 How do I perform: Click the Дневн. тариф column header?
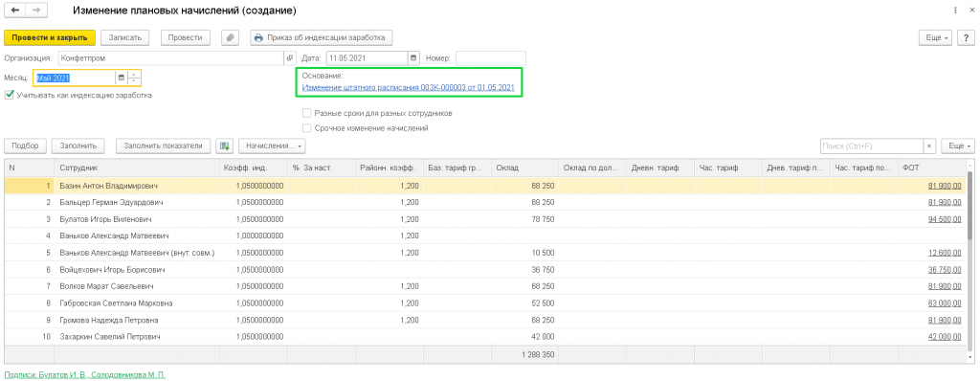[x=660, y=168]
